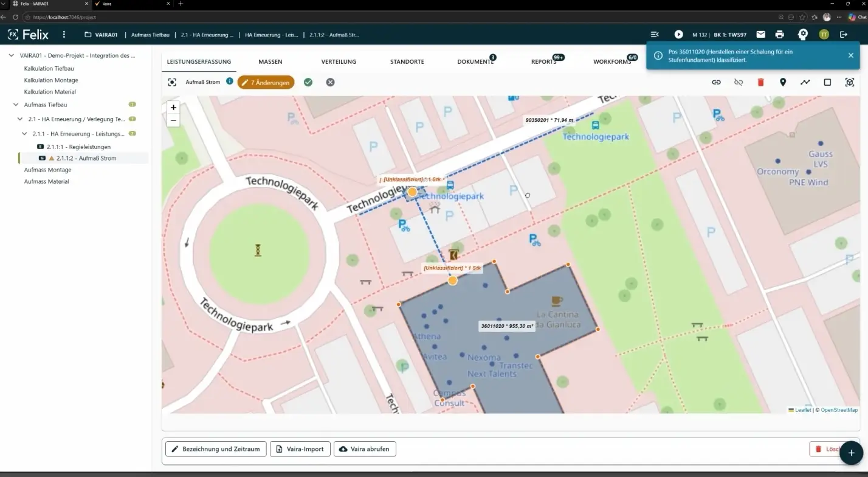Click the round plus add button
Image resolution: width=868 pixels, height=477 pixels.
pos(851,453)
